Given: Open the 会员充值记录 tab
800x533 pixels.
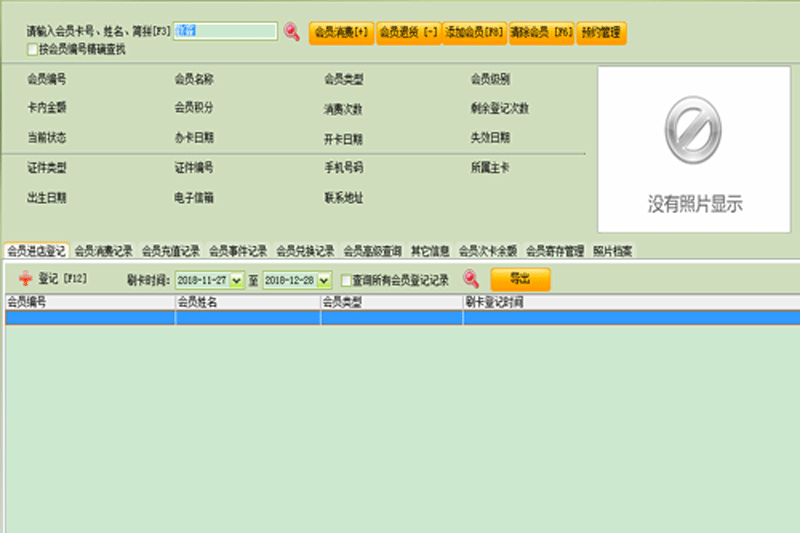Looking at the screenshot, I should click(171, 251).
